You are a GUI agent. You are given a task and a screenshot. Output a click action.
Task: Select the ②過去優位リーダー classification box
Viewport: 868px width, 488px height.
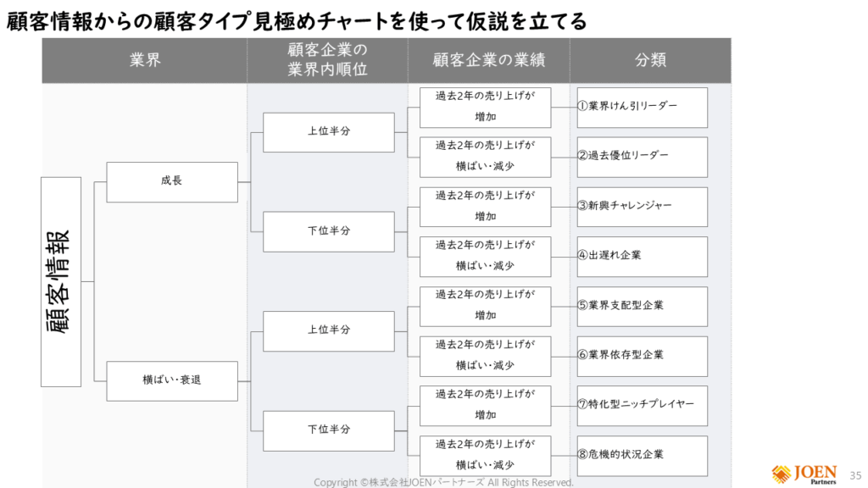[642, 156]
